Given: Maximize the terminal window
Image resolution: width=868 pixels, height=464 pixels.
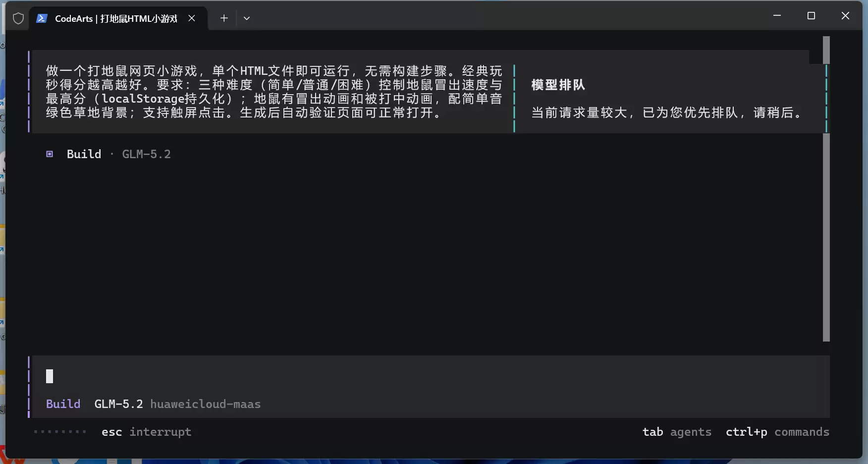Looking at the screenshot, I should [811, 16].
